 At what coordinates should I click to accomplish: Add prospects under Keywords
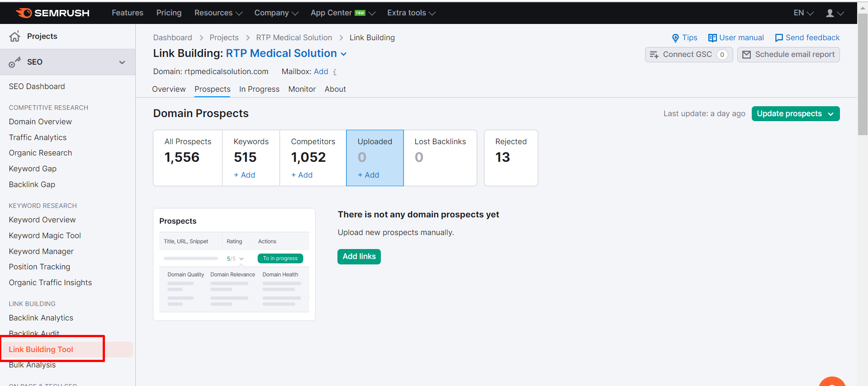[x=245, y=175]
